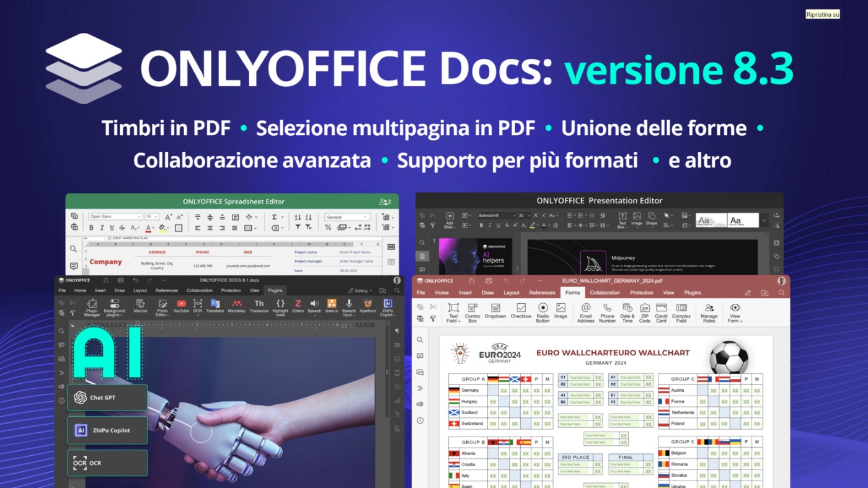The width and height of the screenshot is (868, 488).
Task: Open the Collaboration tab in the PDF window
Action: pyautogui.click(x=604, y=293)
